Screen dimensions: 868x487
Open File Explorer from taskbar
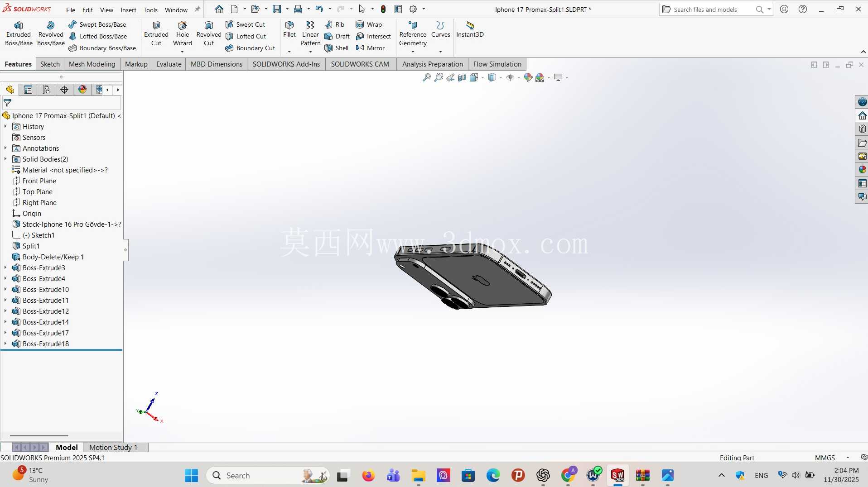click(x=418, y=476)
